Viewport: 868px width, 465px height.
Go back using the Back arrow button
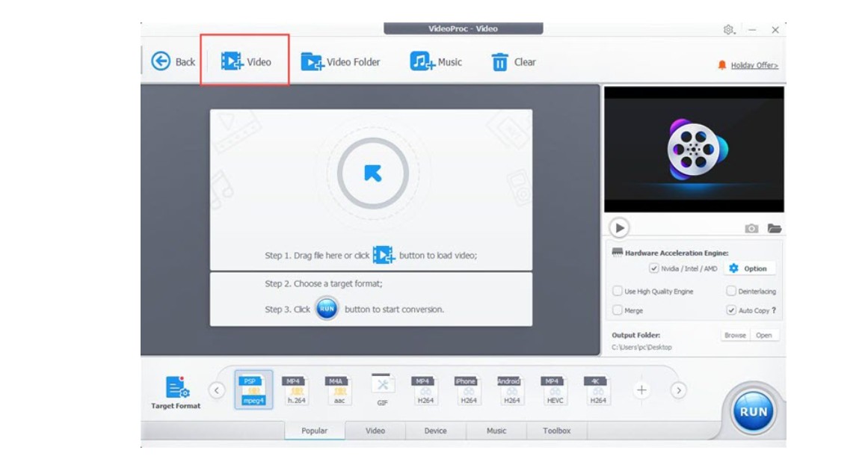pyautogui.click(x=173, y=61)
